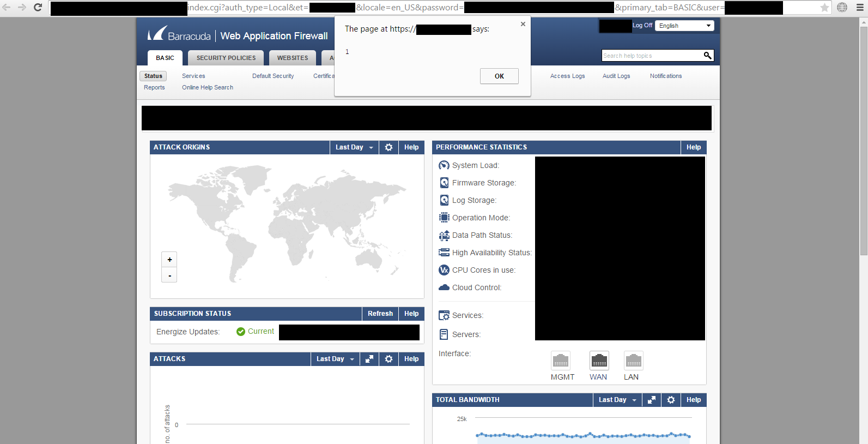868x444 pixels.
Task: Click the LAN interface port icon
Action: (634, 361)
